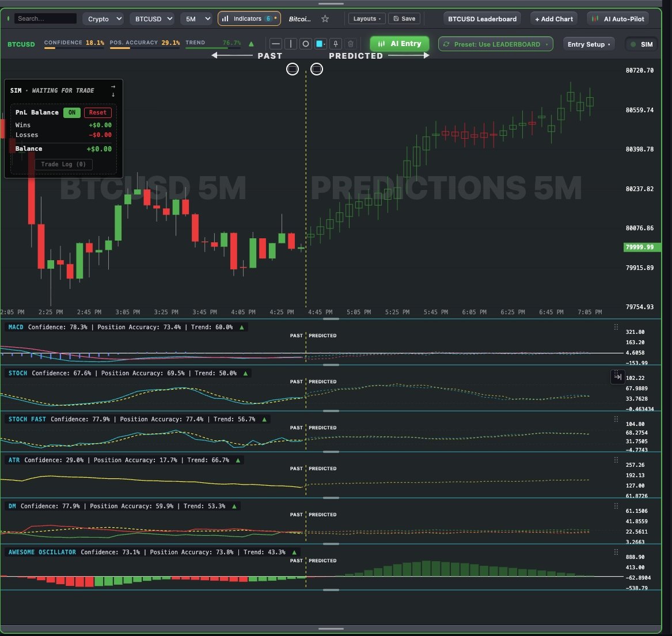Image resolution: width=672 pixels, height=636 pixels.
Task: Click the 80720.70 price axis label
Action: pos(639,70)
